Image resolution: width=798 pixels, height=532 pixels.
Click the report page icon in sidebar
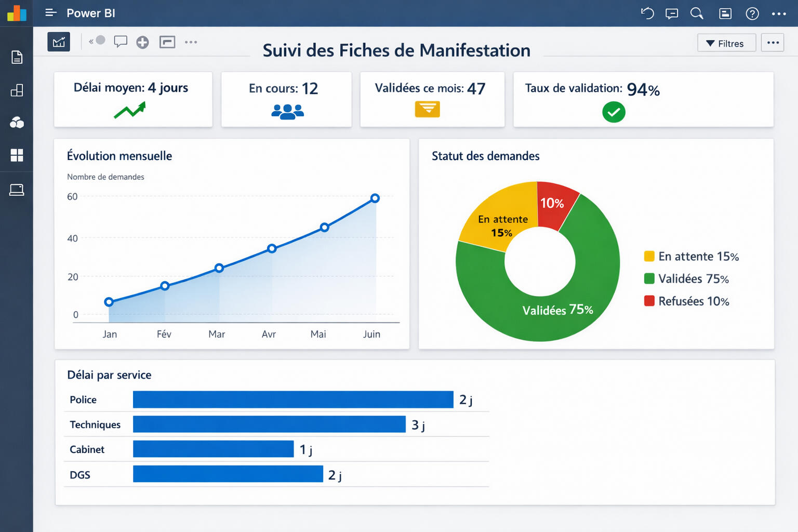pyautogui.click(x=17, y=57)
